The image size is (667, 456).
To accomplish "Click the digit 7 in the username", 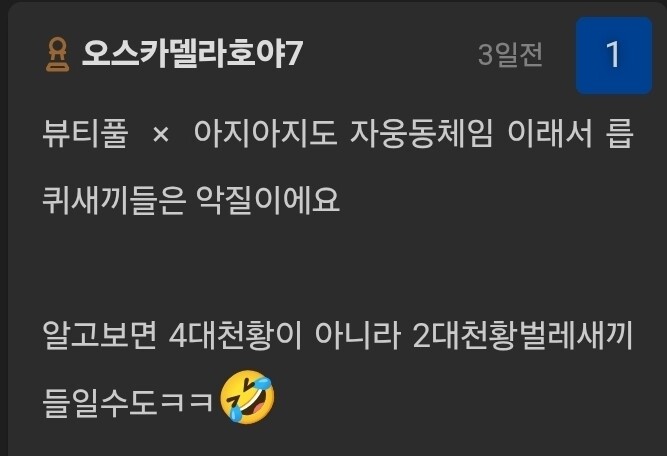I will [294, 54].
